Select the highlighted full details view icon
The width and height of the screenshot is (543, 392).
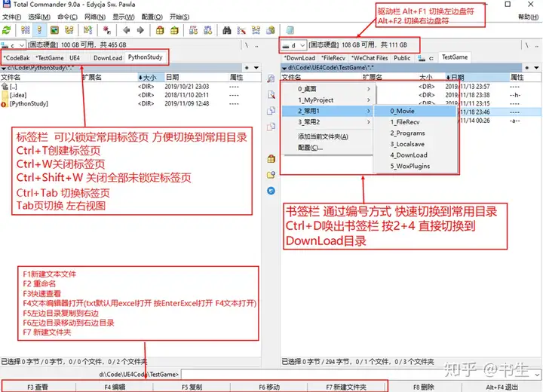coord(40,30)
